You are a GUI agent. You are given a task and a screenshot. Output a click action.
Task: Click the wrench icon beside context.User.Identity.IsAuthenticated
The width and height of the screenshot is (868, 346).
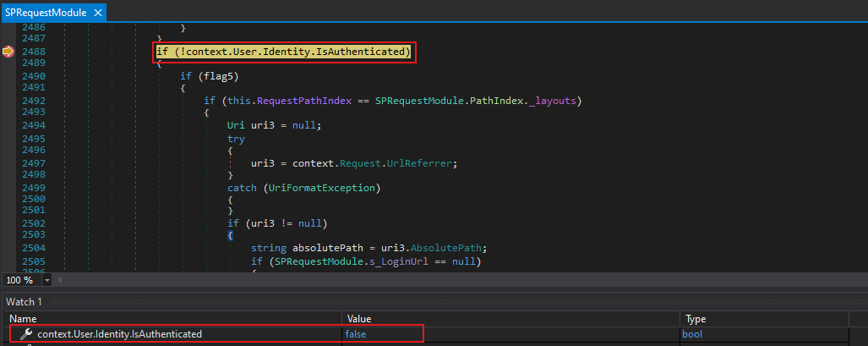(26, 334)
